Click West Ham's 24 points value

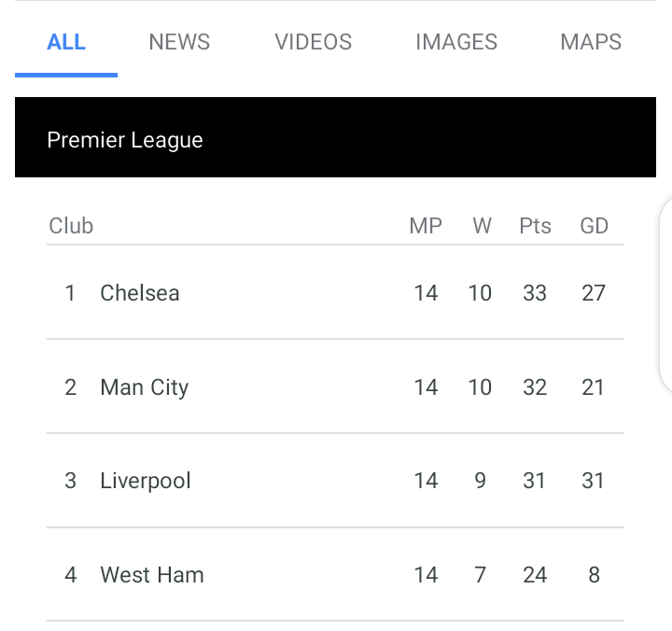click(535, 575)
